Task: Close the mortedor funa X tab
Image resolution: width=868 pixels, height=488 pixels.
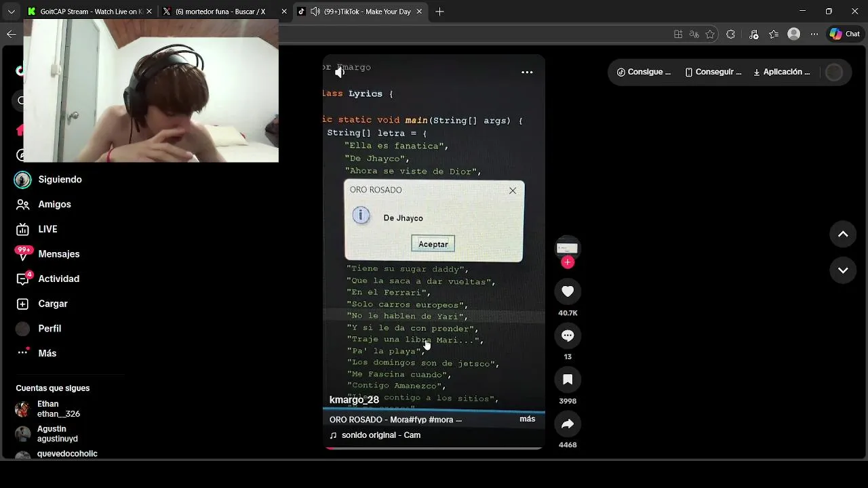Action: pos(284,12)
